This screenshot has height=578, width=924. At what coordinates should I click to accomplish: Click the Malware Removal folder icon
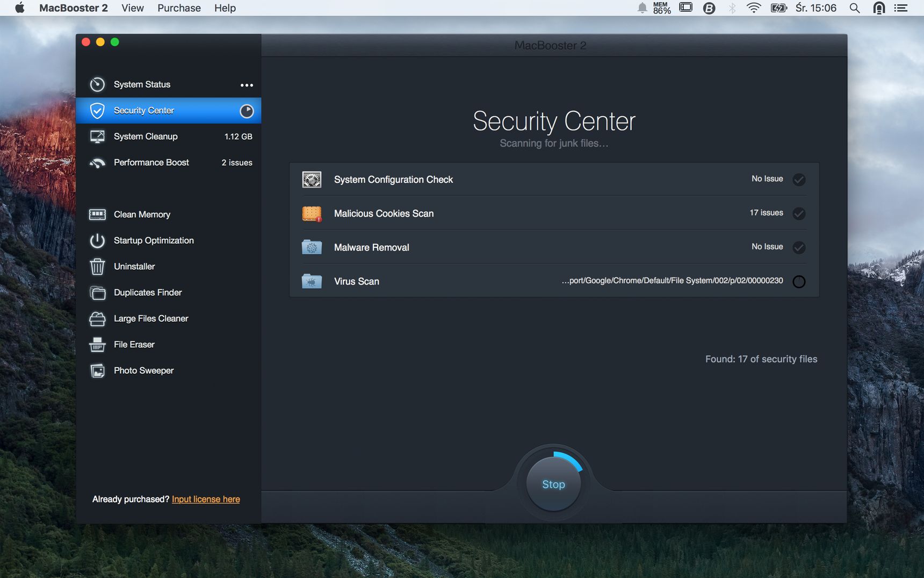pyautogui.click(x=312, y=247)
